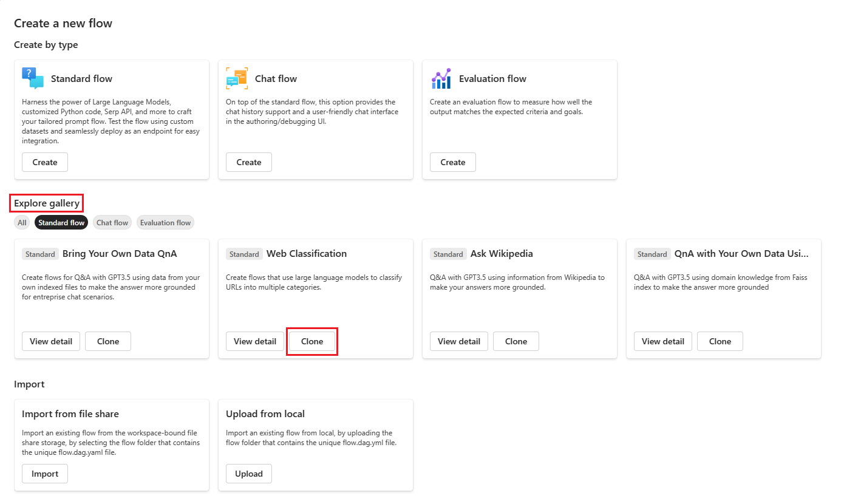Screen dimensions: 844x504
Task: View detail of Bring Your Own Data QnA
Action: (x=51, y=341)
